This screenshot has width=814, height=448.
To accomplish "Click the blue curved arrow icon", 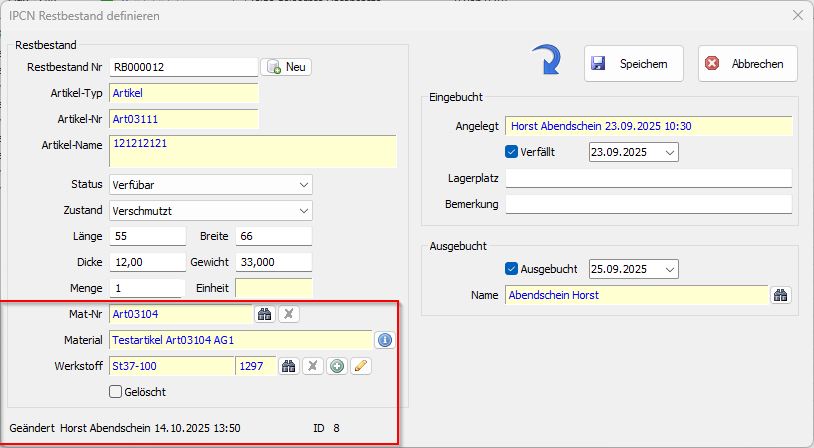I will tap(546, 61).
